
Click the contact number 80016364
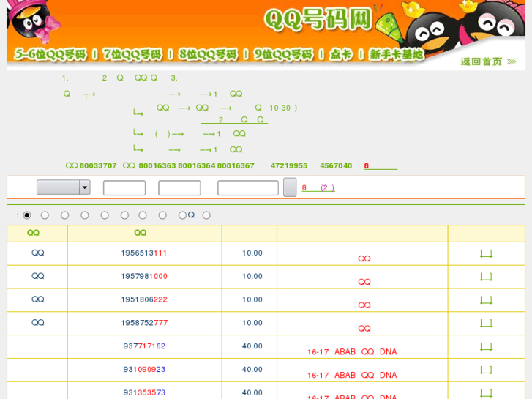[196, 165]
